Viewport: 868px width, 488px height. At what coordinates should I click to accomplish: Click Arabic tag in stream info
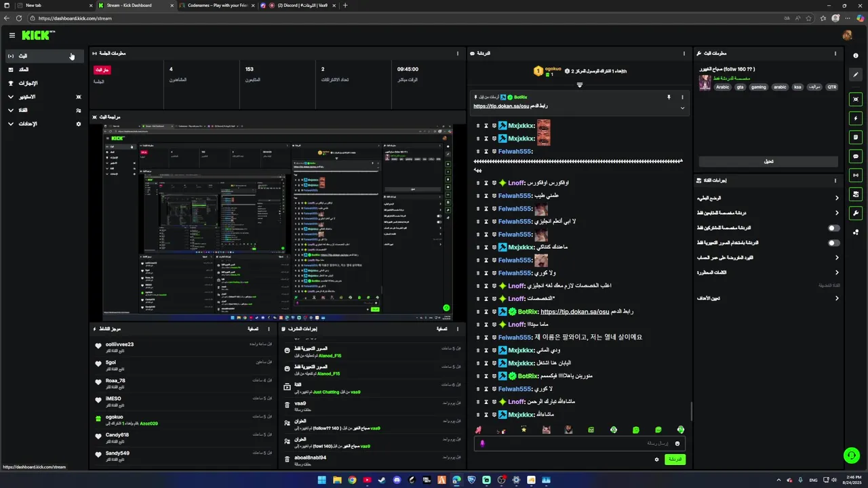[723, 87]
